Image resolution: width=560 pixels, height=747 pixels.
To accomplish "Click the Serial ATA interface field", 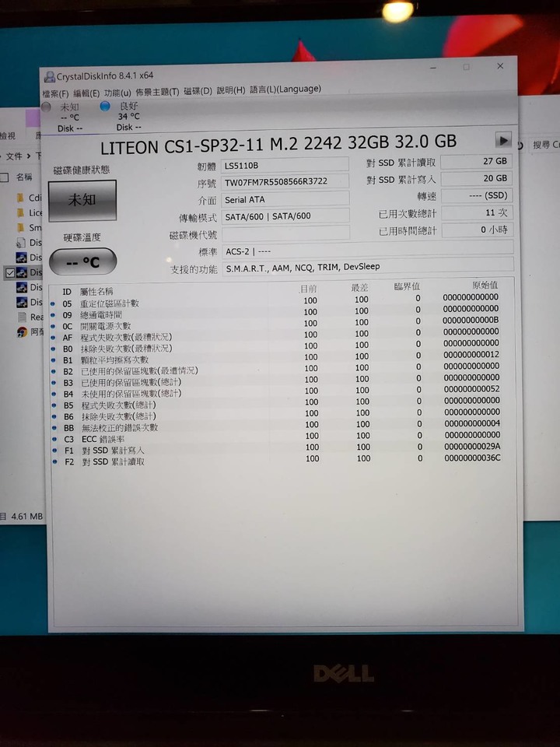I will (x=285, y=199).
